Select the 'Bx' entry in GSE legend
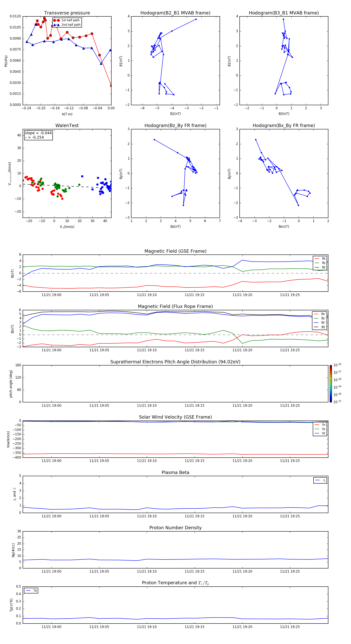 [320, 259]
